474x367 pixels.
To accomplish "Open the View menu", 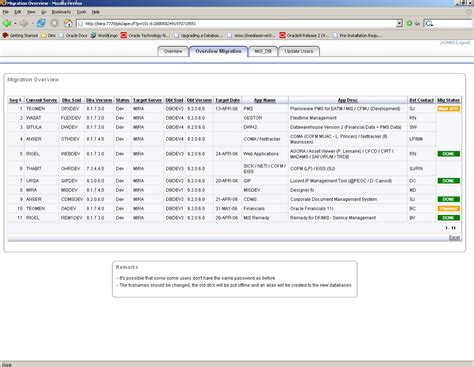I will [x=31, y=12].
